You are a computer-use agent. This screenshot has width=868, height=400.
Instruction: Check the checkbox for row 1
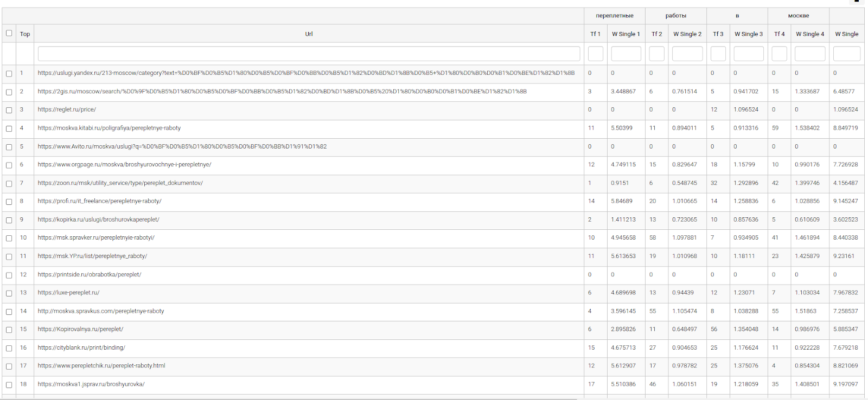(x=9, y=74)
